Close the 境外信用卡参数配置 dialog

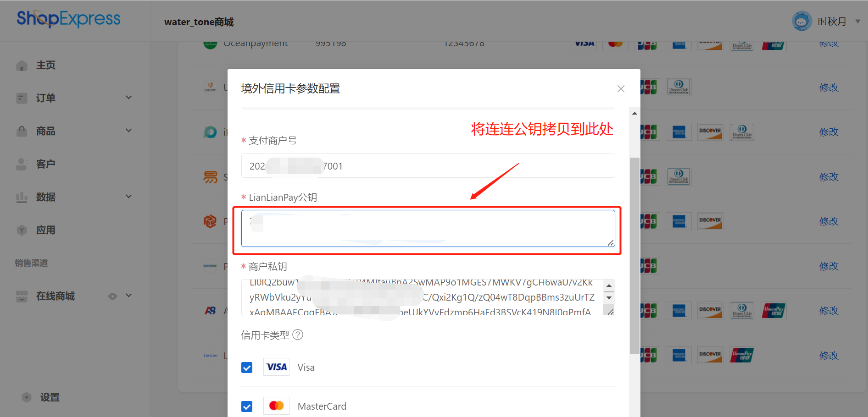point(621,89)
